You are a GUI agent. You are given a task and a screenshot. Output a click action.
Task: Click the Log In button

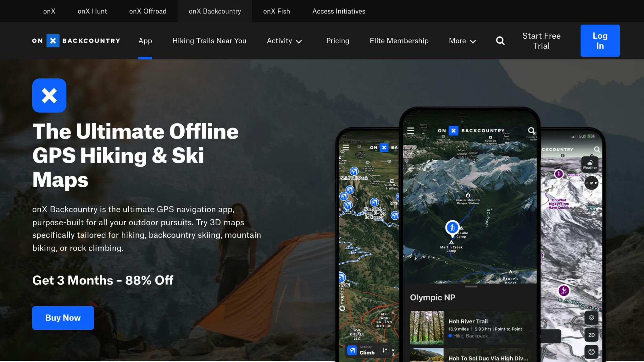(x=600, y=41)
